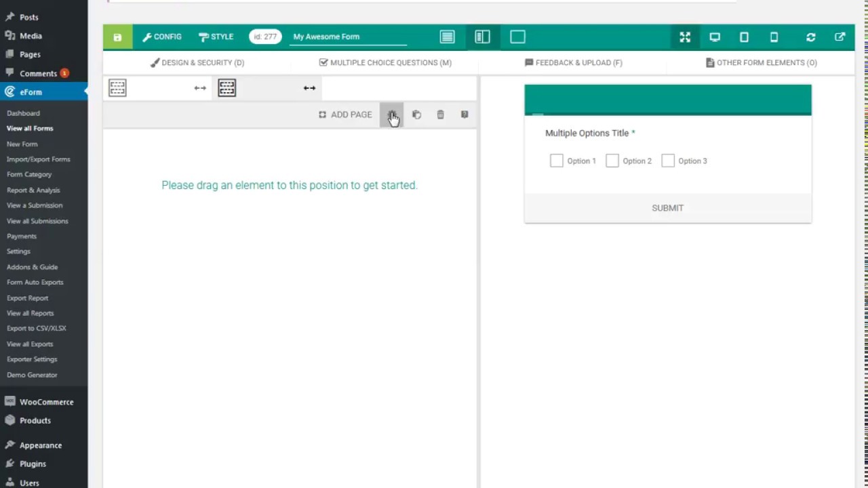Click SUBMIT button in form preview
Image resolution: width=868 pixels, height=488 pixels.
pyautogui.click(x=668, y=208)
